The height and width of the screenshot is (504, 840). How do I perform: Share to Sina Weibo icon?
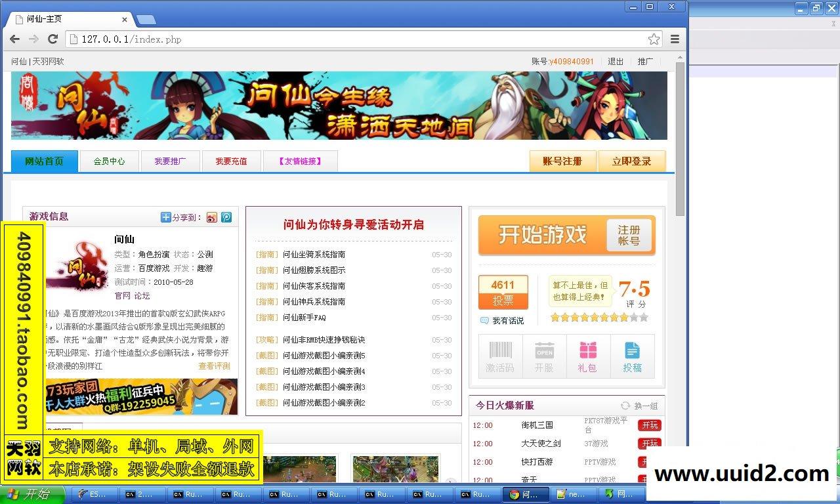212,217
